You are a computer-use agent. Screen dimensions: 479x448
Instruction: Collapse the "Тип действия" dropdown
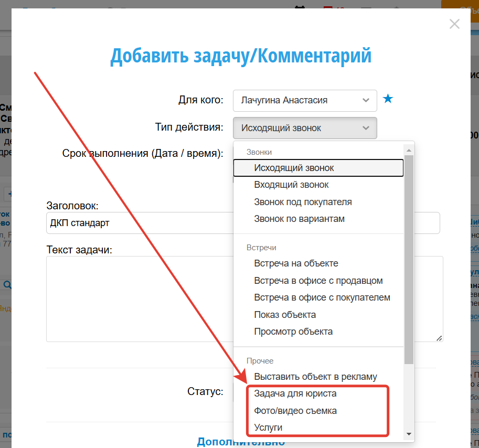(x=304, y=128)
